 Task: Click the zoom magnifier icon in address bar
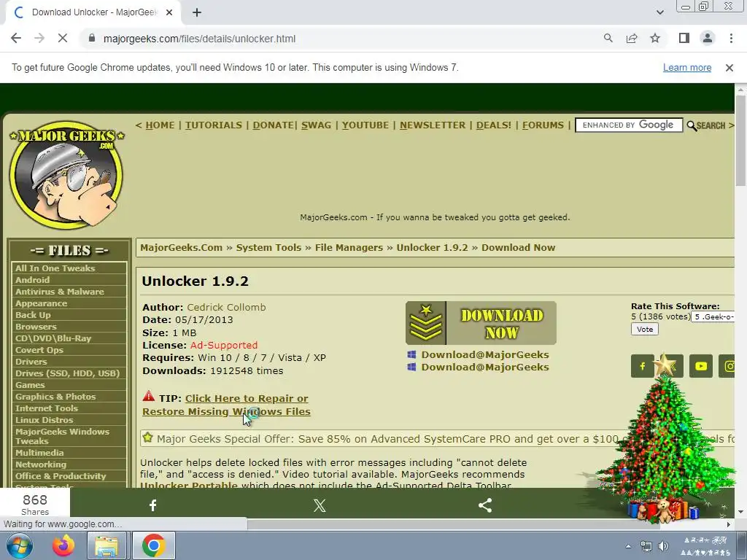click(608, 39)
